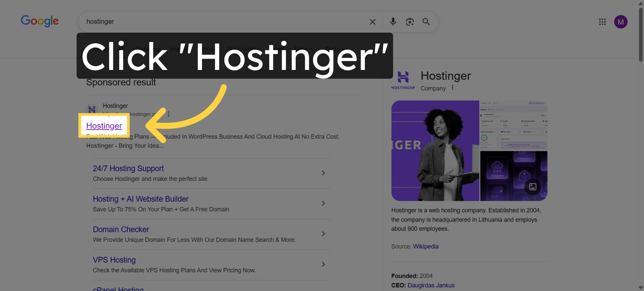This screenshot has height=291, width=644.
Task: Click the Daugirdas Jankus CEO link
Action: pyautogui.click(x=431, y=285)
